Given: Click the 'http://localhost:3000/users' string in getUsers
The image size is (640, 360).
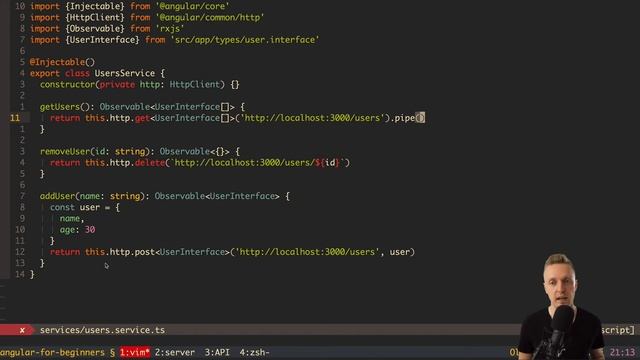Looking at the screenshot, I should [x=312, y=118].
